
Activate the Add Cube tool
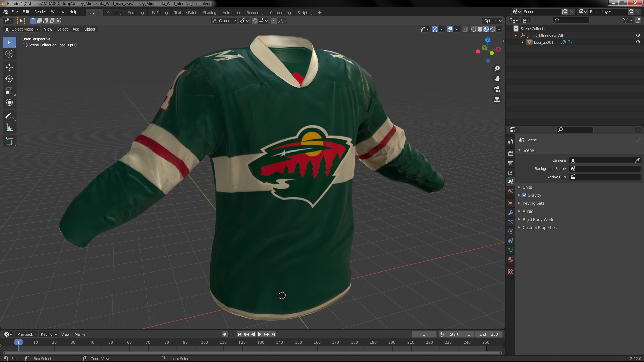coord(9,141)
